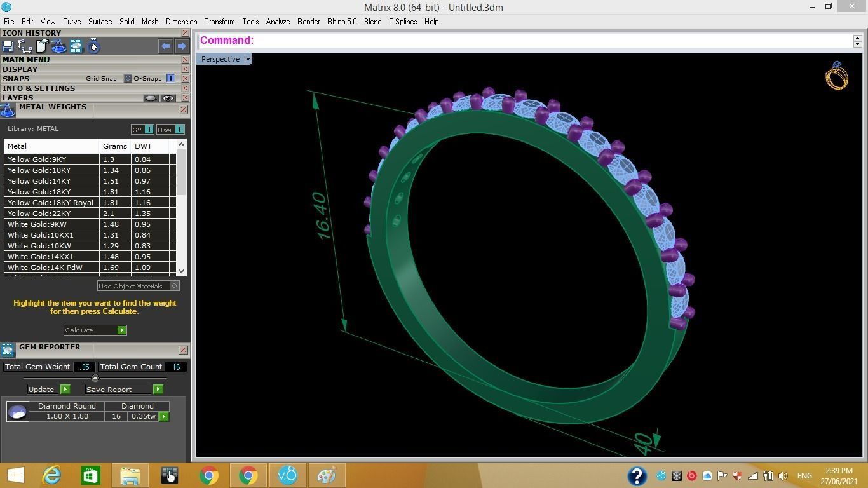Toggle O-Snaps switch
The width and height of the screenshot is (868, 488).
pyautogui.click(x=170, y=79)
